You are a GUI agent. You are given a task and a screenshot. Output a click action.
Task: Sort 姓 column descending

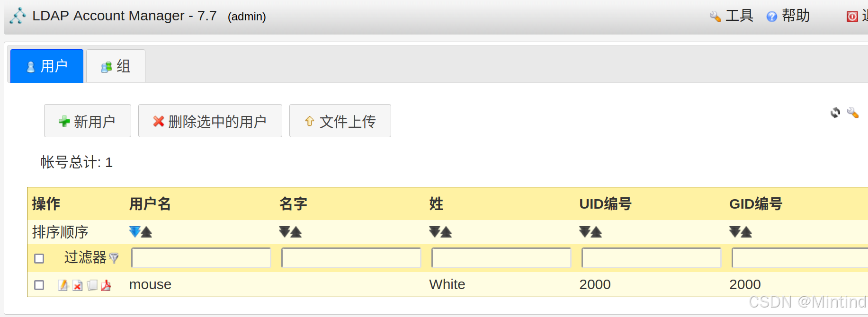click(x=434, y=232)
